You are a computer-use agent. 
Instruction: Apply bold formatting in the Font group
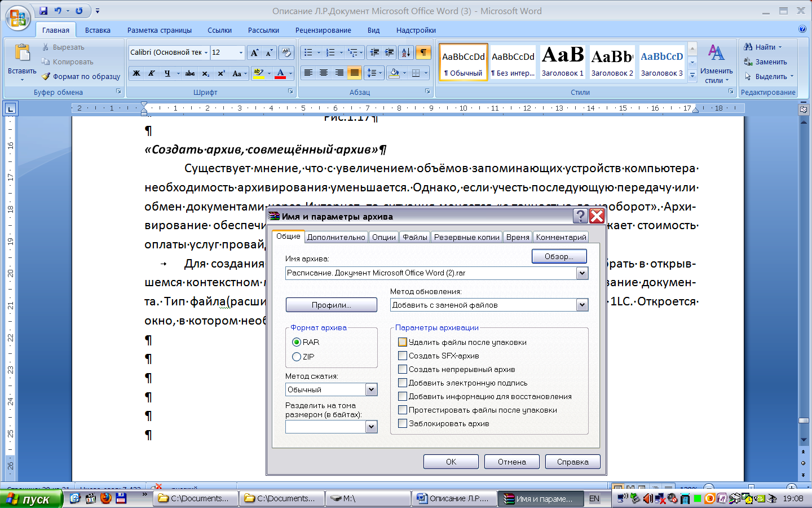click(136, 73)
